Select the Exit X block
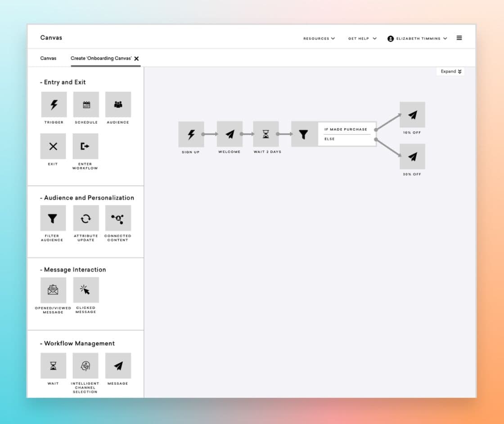Screen dimensions: 504x424 [53, 146]
